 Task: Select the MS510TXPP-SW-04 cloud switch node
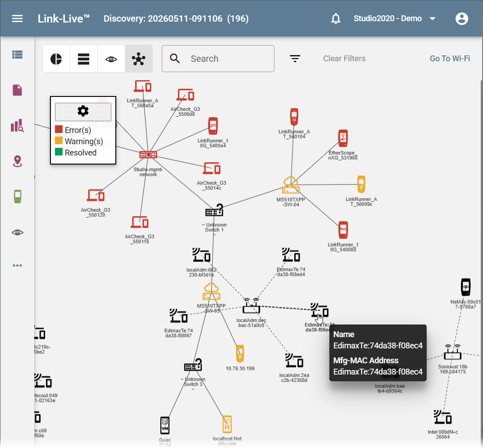coord(291,185)
